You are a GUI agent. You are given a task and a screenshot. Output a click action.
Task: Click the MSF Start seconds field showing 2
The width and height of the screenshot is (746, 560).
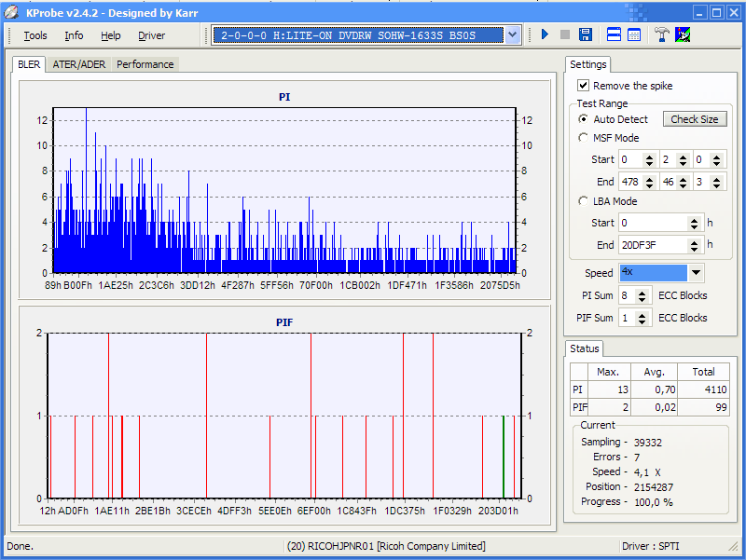669,159
